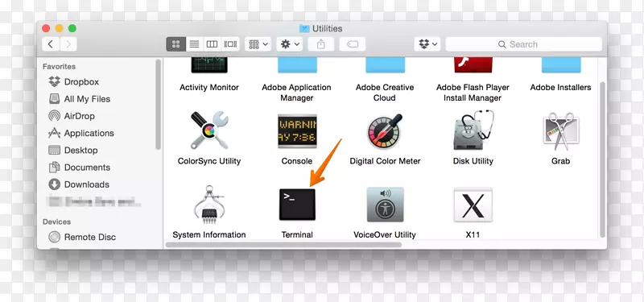Click the 'Adobe Installers' label text
Viewport: 644px width, 302px height.
click(x=560, y=88)
